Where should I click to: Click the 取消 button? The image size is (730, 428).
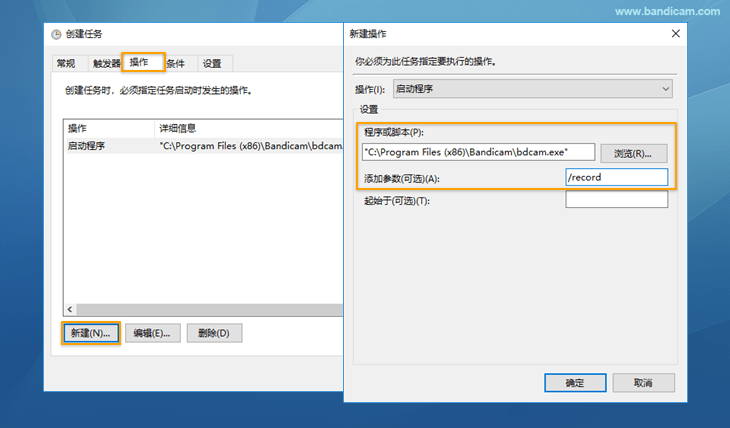643,383
